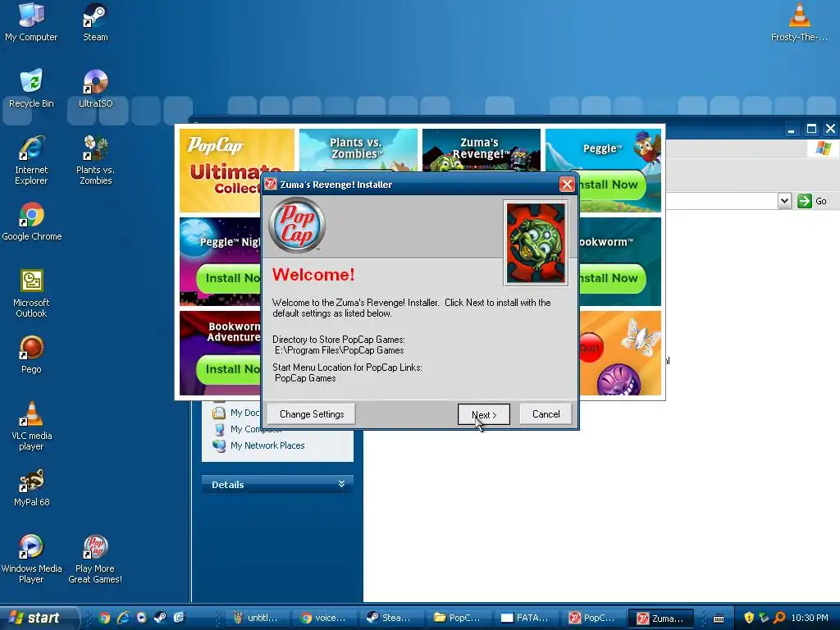The width and height of the screenshot is (840, 630).
Task: Launch Chrome from the quick launch bar
Action: point(104,618)
